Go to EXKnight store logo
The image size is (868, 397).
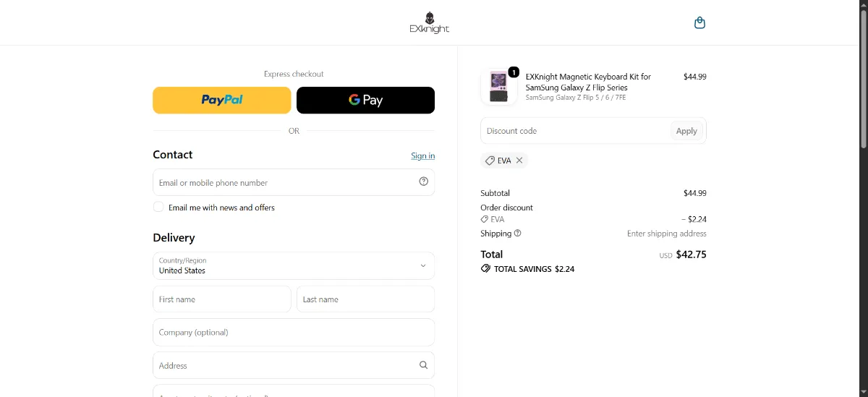429,22
